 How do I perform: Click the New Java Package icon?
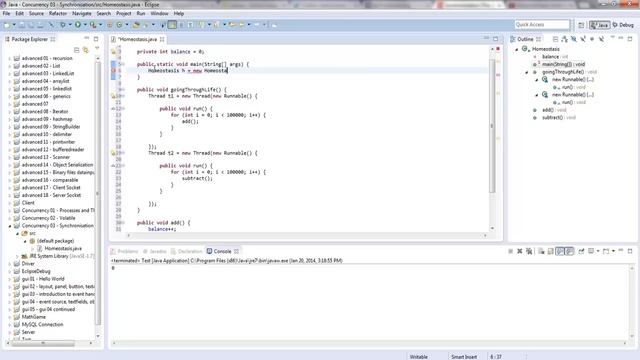pos(109,25)
